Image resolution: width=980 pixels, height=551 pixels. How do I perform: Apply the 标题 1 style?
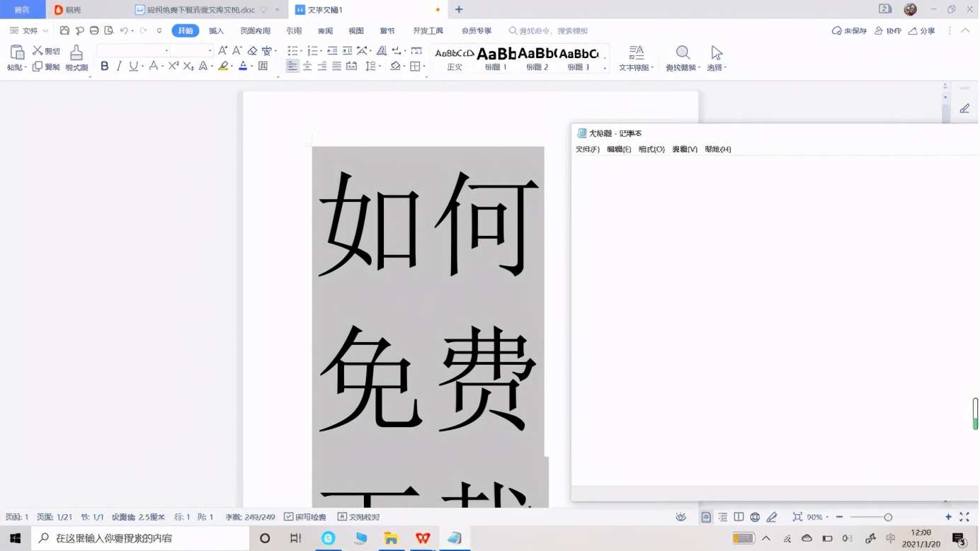point(494,58)
